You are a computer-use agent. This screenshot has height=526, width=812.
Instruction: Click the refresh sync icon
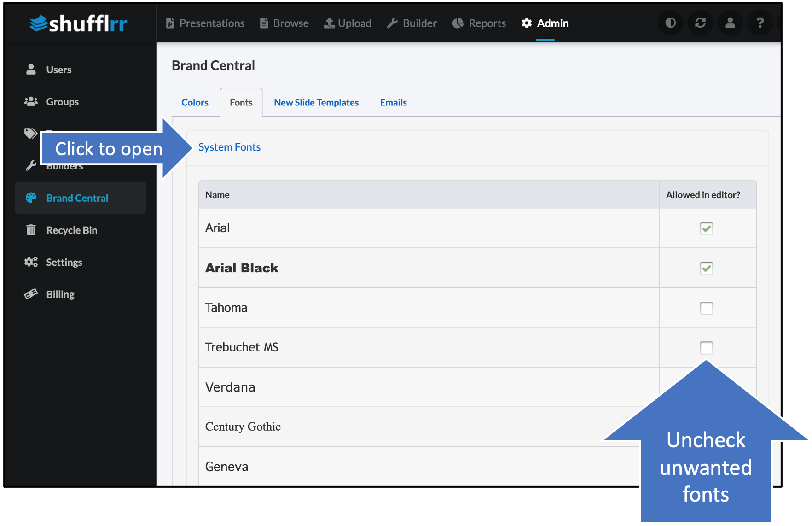click(x=700, y=23)
